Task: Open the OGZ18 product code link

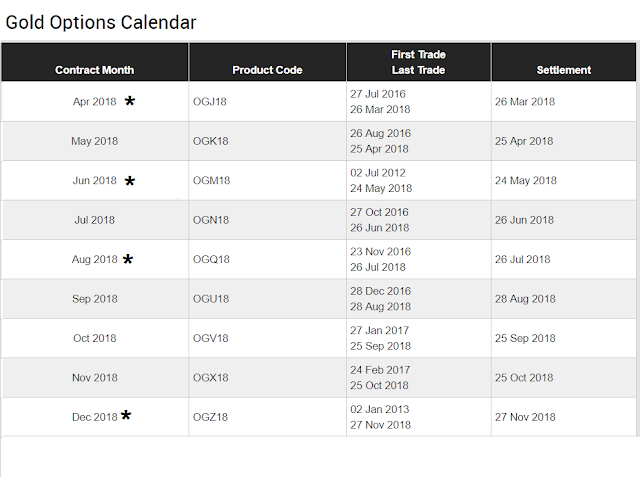Action: [211, 417]
